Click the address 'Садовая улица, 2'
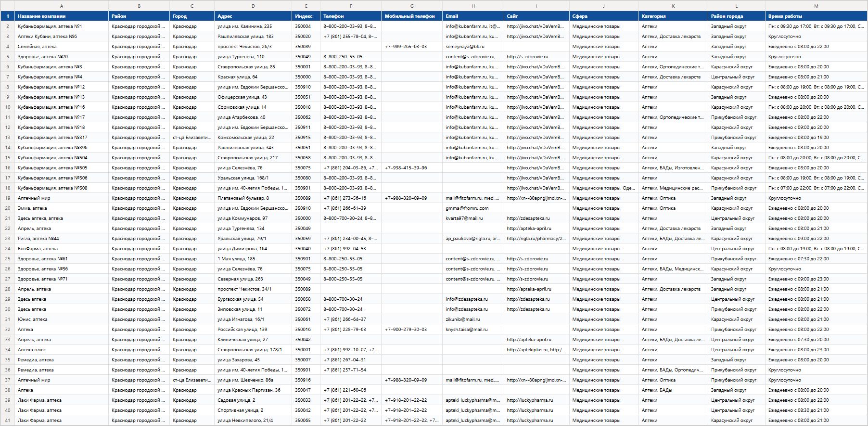868x434 pixels. tap(253, 400)
